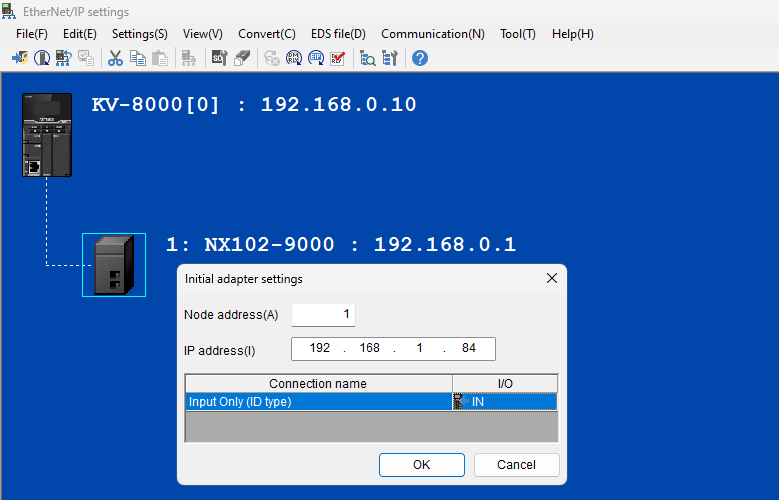Click the auto-configure network devices icon
The height and width of the screenshot is (500, 779).
(x=64, y=58)
